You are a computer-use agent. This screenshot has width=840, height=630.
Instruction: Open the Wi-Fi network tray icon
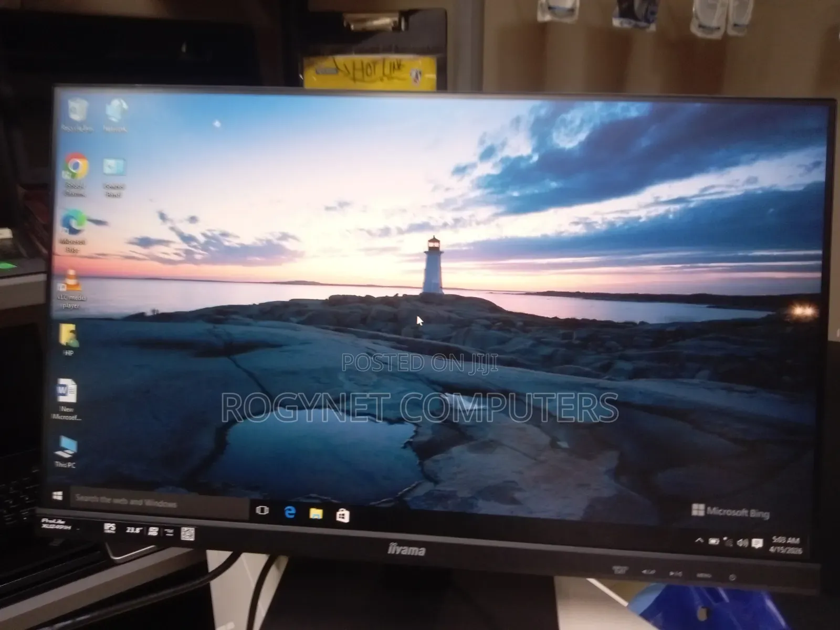pos(728,542)
